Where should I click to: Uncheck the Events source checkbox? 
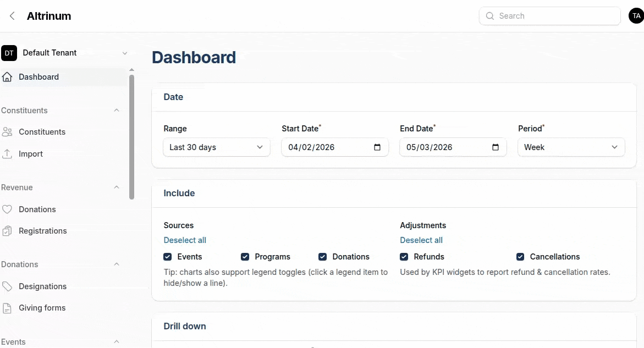coord(167,257)
